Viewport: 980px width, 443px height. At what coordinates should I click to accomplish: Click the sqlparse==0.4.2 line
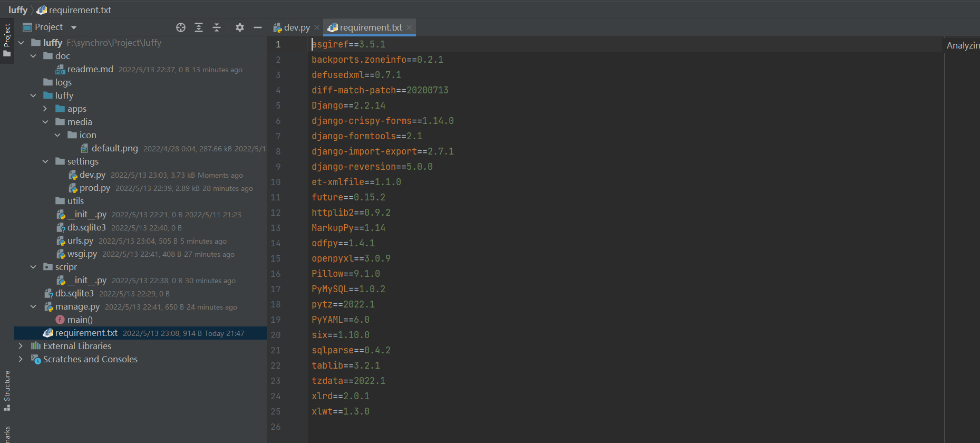[351, 350]
